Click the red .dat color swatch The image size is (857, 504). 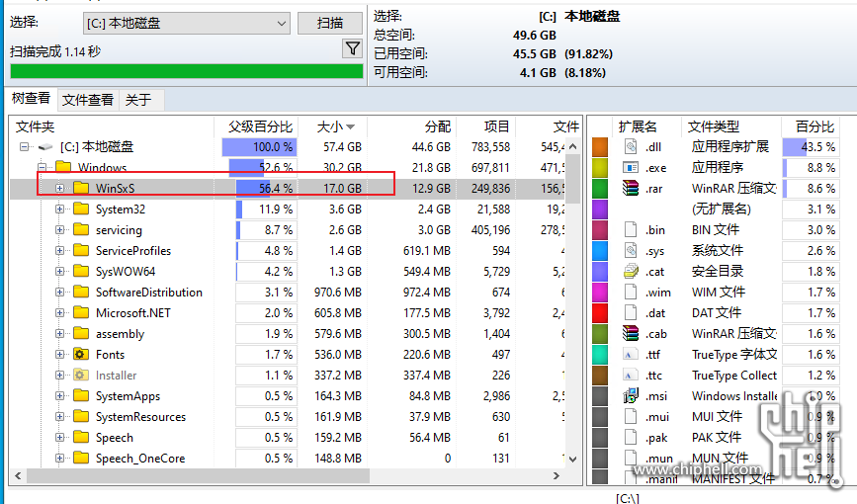pyautogui.click(x=600, y=312)
